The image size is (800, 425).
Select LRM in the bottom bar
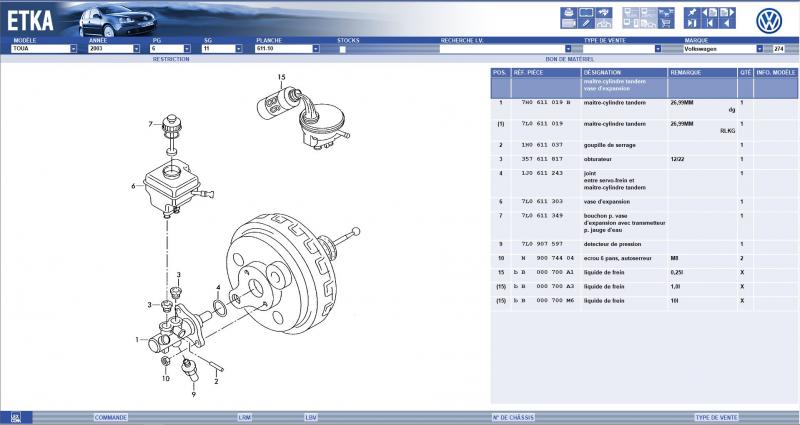pos(245,417)
